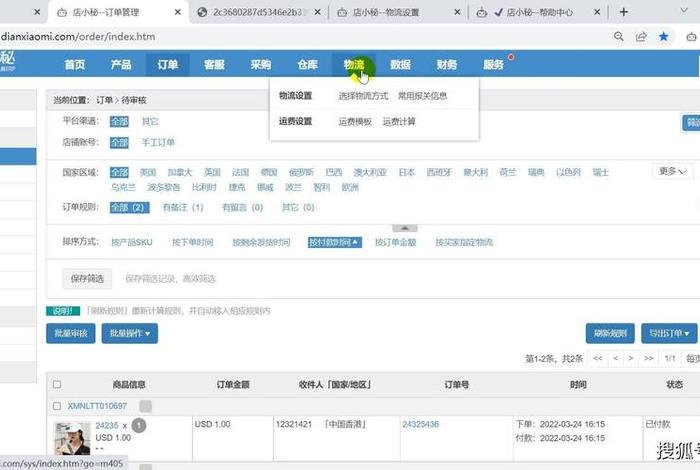Open the 物流 menu
Viewport: 700px width, 470px height.
(x=354, y=65)
